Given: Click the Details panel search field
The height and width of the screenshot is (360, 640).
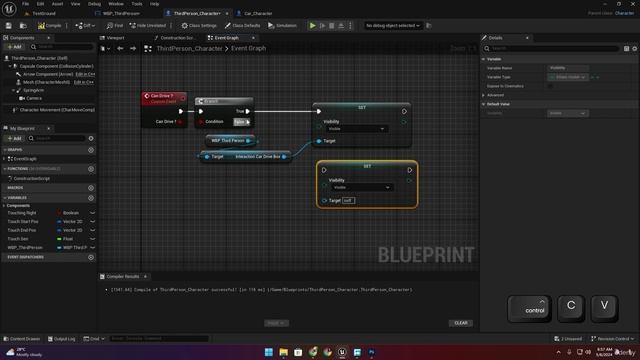Looking at the screenshot, I should tap(551, 48).
